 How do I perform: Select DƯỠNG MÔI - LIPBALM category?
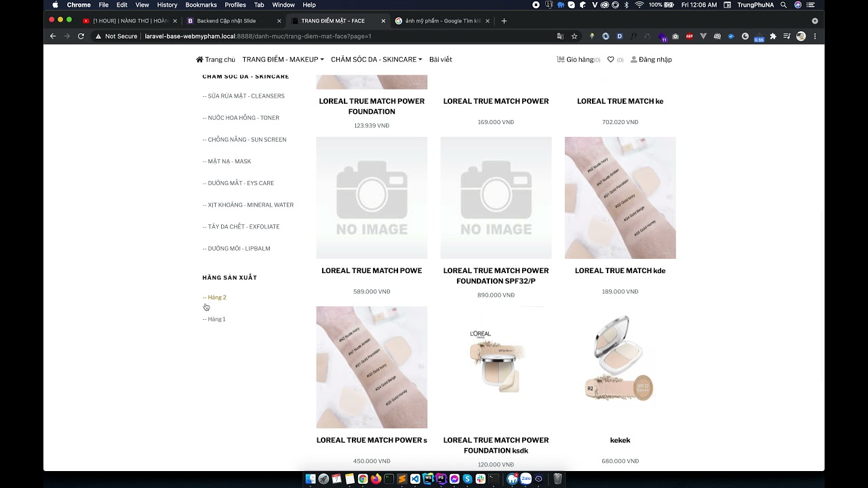236,248
